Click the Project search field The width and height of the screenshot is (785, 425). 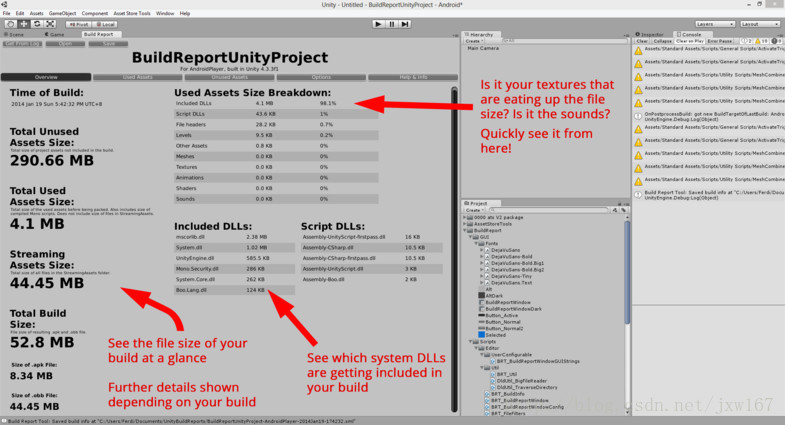pyautogui.click(x=548, y=210)
